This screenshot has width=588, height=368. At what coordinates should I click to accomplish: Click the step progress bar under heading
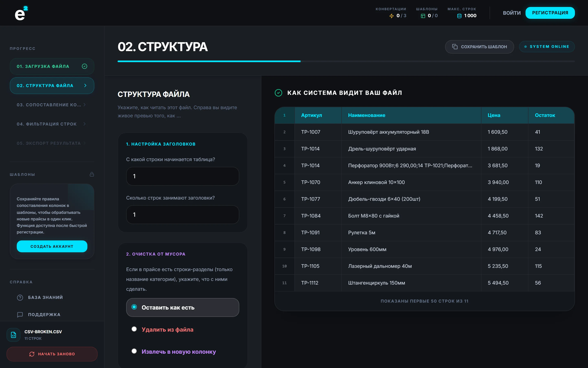346,61
